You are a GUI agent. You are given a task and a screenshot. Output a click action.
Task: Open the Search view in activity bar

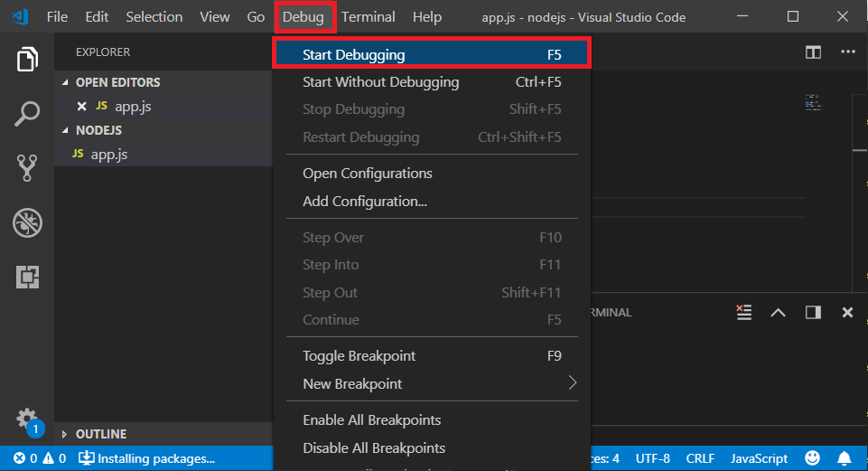coord(27,114)
